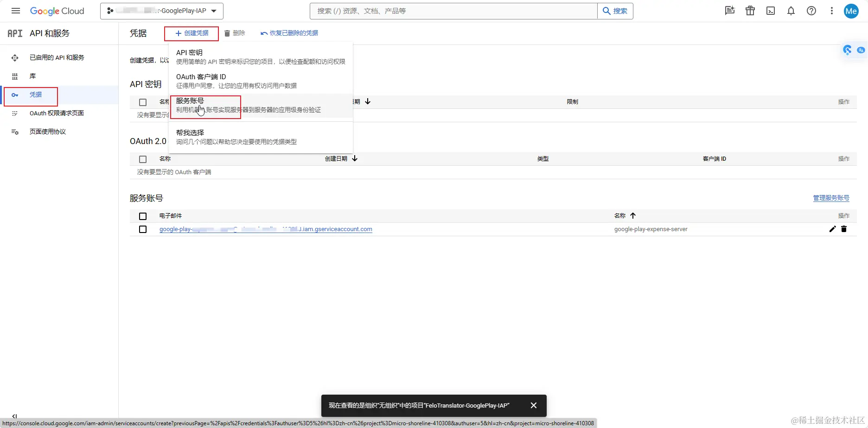Click the floating translate extension icon
868x428 pixels.
click(861, 50)
